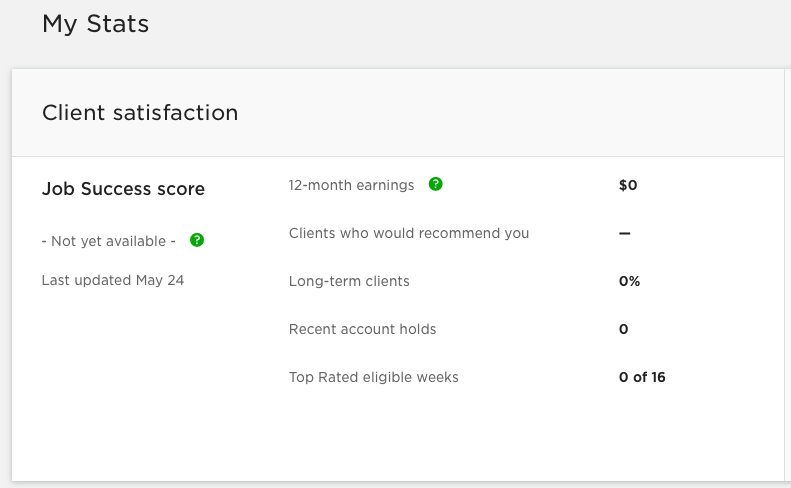Click help icon beside Not yet available
The height and width of the screenshot is (488, 791).
point(197,240)
